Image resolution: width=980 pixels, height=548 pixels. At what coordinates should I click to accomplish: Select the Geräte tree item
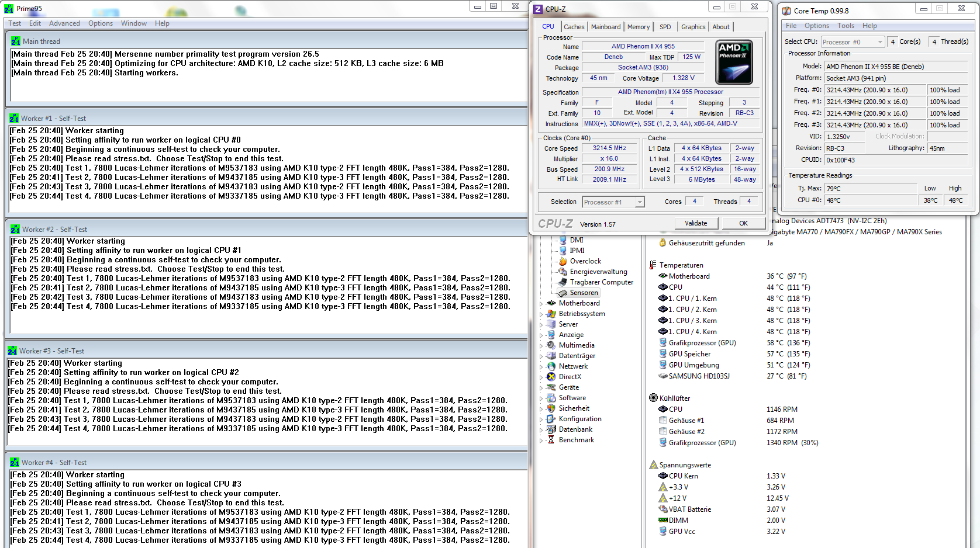click(569, 387)
